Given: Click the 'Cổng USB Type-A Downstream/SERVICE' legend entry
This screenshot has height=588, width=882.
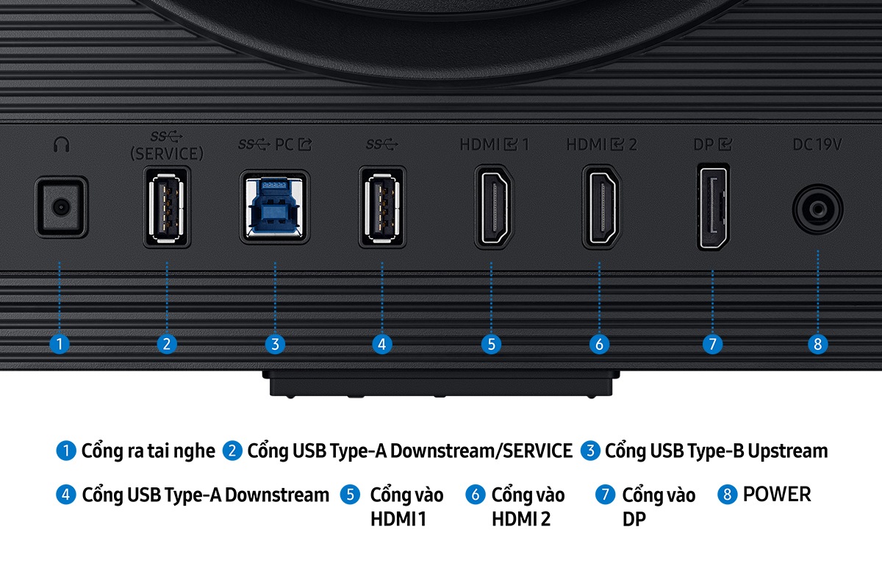Looking at the screenshot, I should pyautogui.click(x=401, y=451).
